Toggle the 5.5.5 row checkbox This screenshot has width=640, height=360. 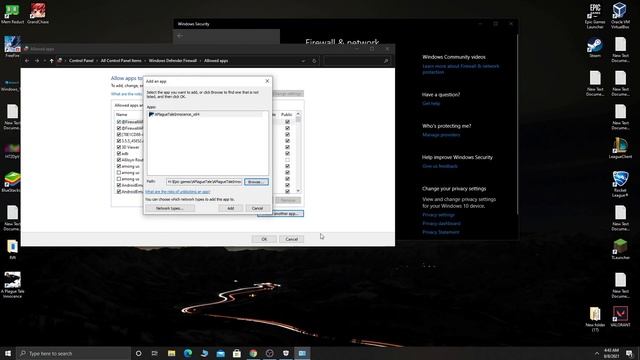click(119, 141)
